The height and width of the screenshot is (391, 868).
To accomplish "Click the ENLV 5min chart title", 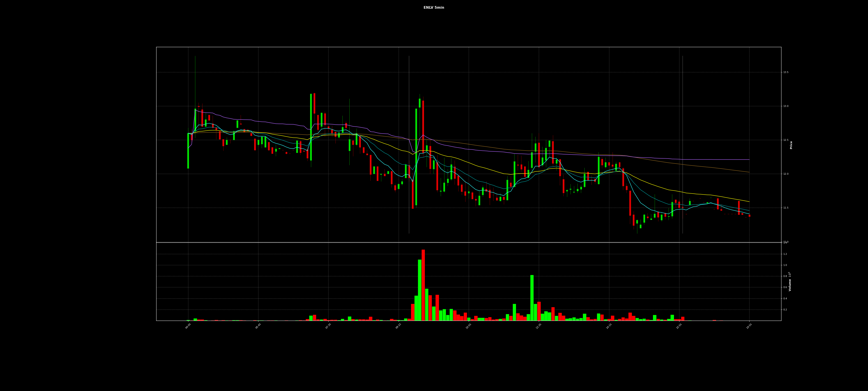I will (x=434, y=8).
